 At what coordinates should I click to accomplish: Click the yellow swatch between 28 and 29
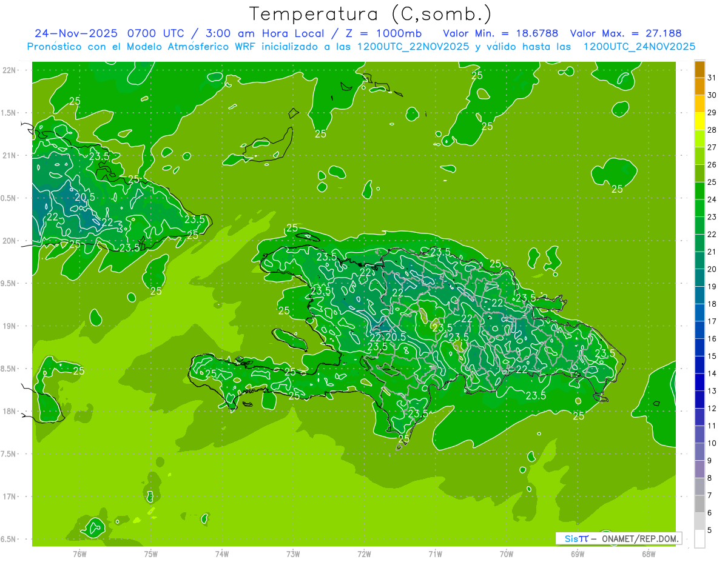point(699,121)
